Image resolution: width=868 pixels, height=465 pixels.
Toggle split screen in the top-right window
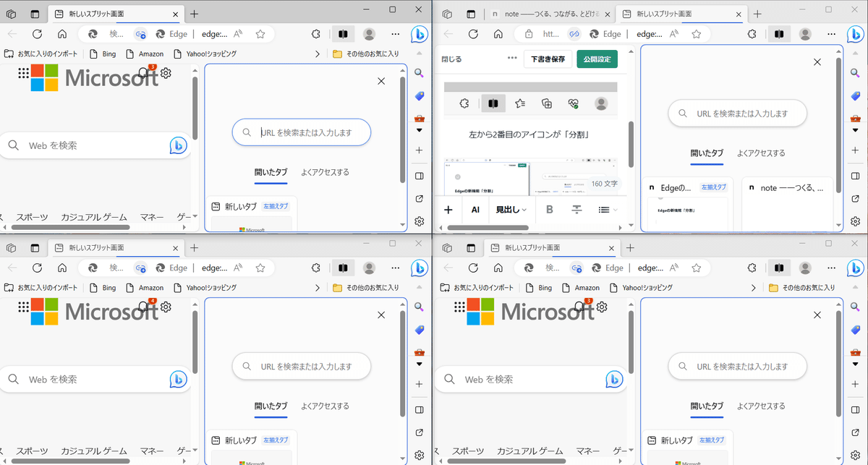click(x=778, y=34)
